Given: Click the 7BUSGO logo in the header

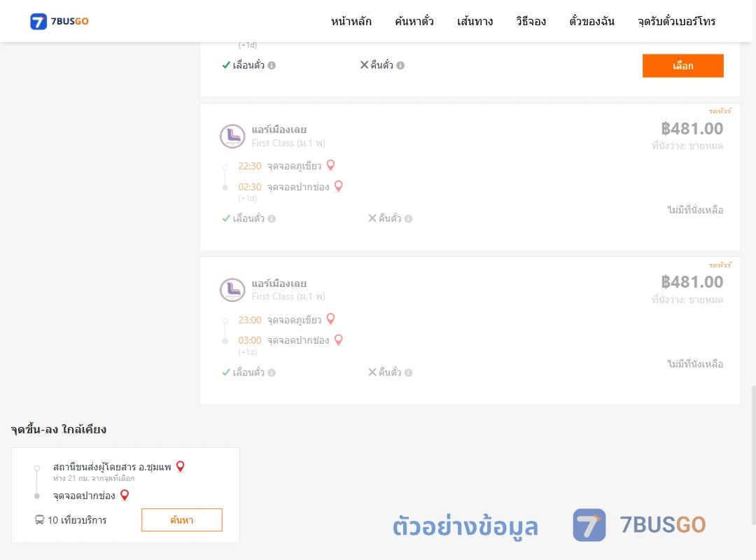Looking at the screenshot, I should [x=59, y=21].
